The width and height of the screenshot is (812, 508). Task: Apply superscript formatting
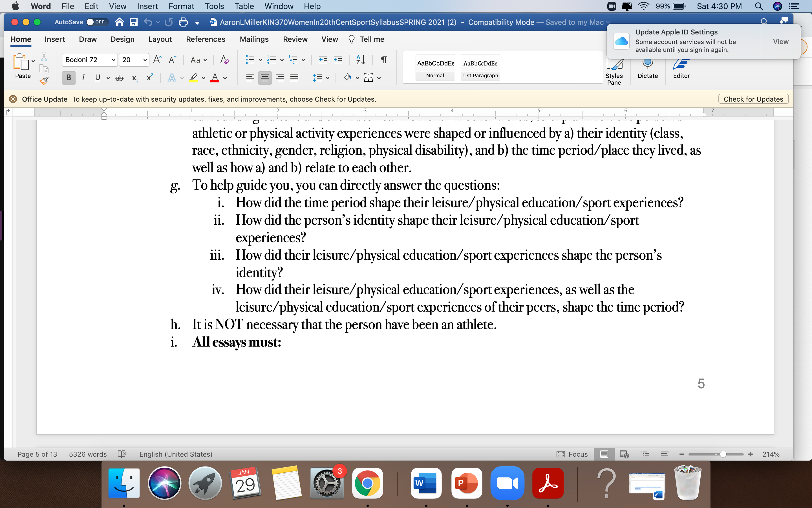150,77
